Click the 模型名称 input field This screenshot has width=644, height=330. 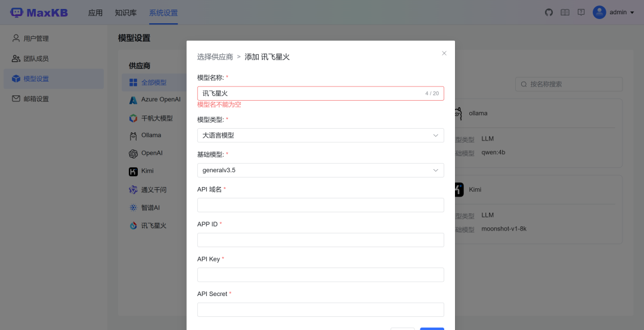320,93
